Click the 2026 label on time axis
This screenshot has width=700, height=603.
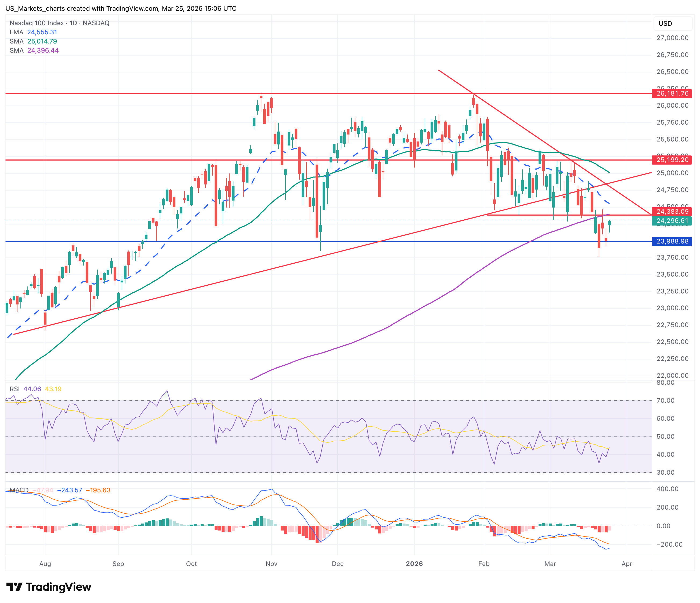pos(414,564)
